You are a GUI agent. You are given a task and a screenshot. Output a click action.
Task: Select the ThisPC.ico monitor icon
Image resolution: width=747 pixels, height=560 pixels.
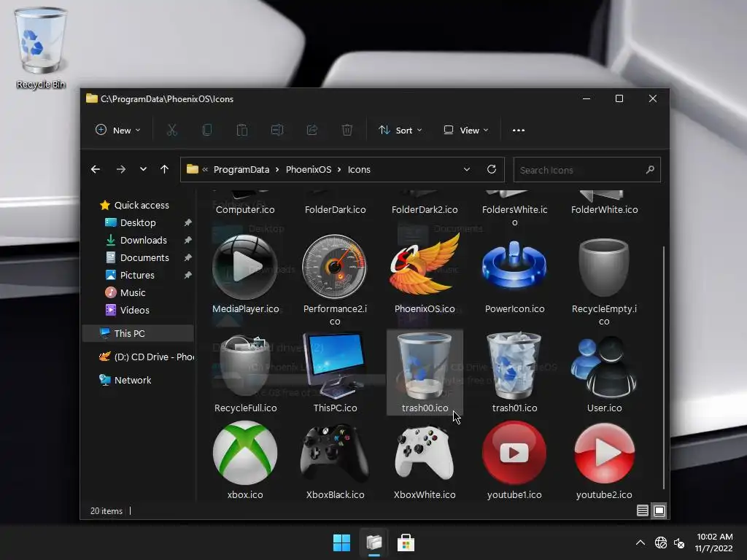coord(335,373)
